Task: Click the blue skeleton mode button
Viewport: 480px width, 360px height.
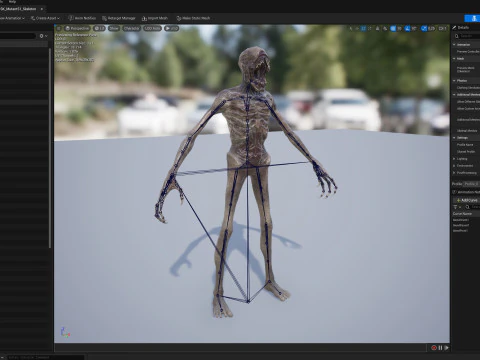Action: (473, 18)
